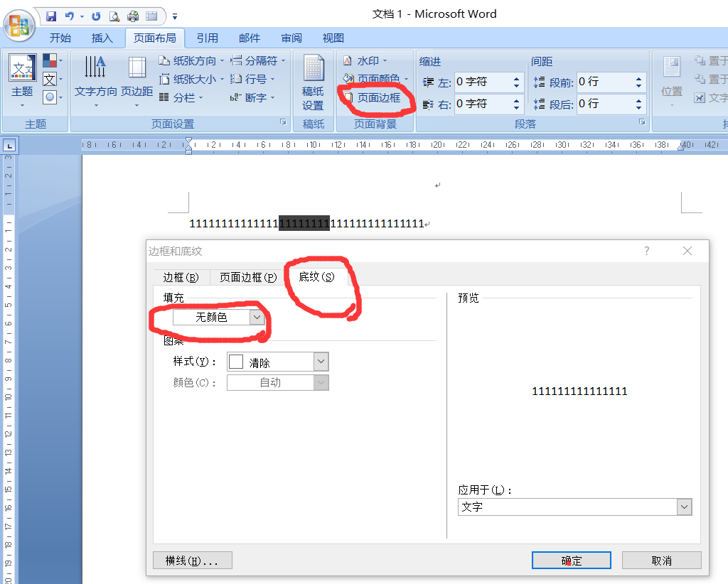
Task: Click the tab stop selector on ruler corner
Action: point(9,146)
